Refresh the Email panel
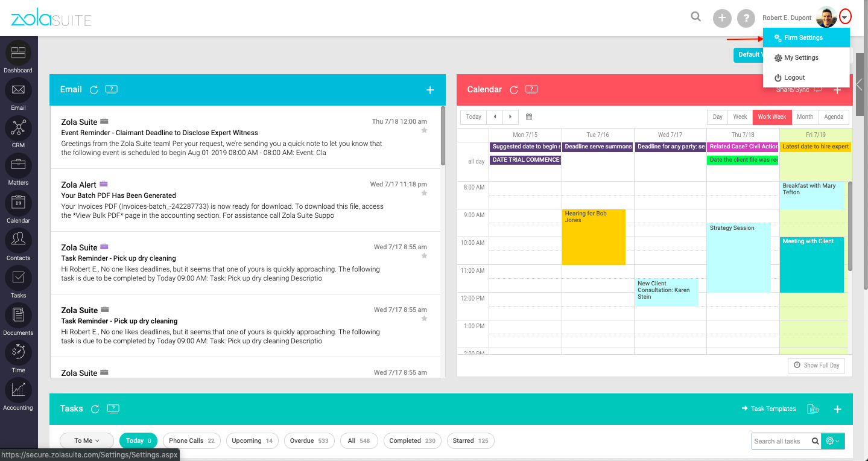 [93, 90]
